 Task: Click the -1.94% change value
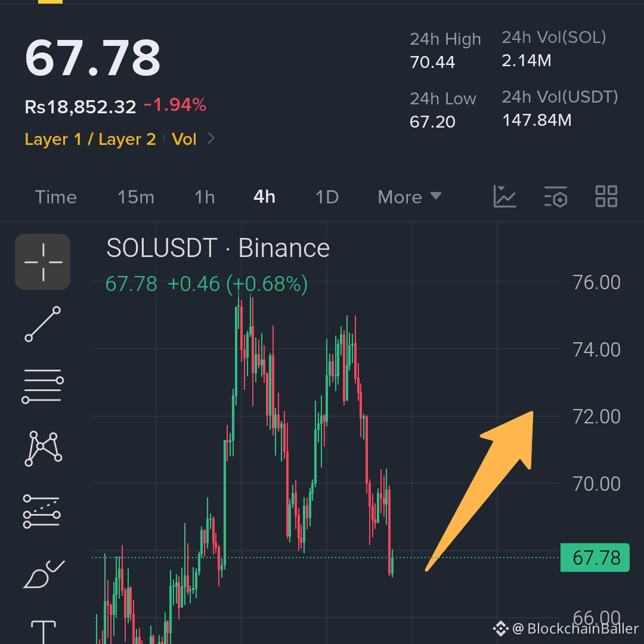pyautogui.click(x=175, y=105)
